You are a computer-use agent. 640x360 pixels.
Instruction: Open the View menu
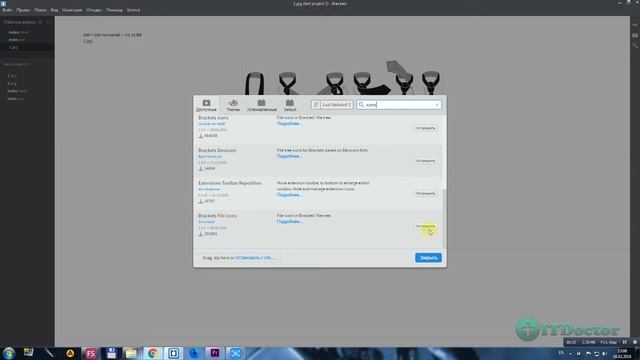[x=54, y=10]
